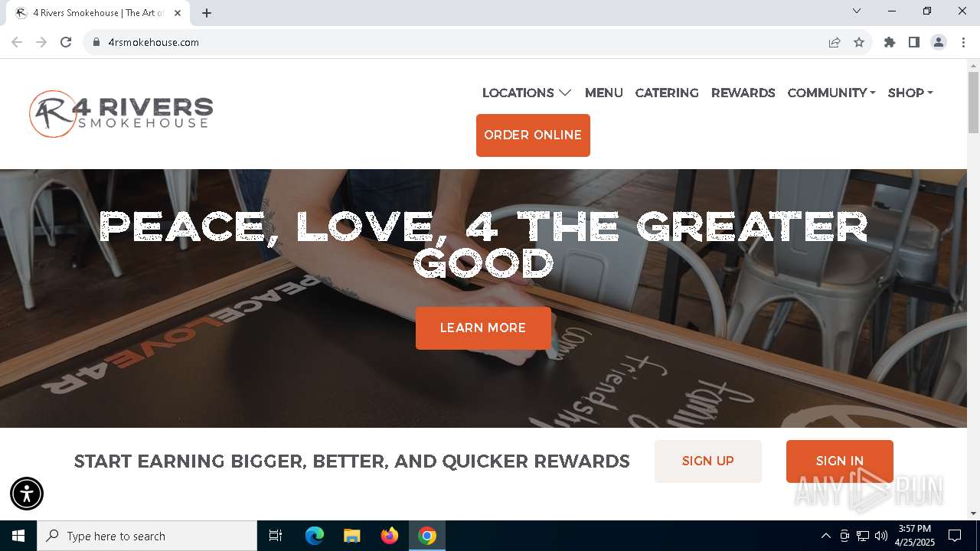
Task: Reload the page using the refresh icon
Action: coord(66,42)
